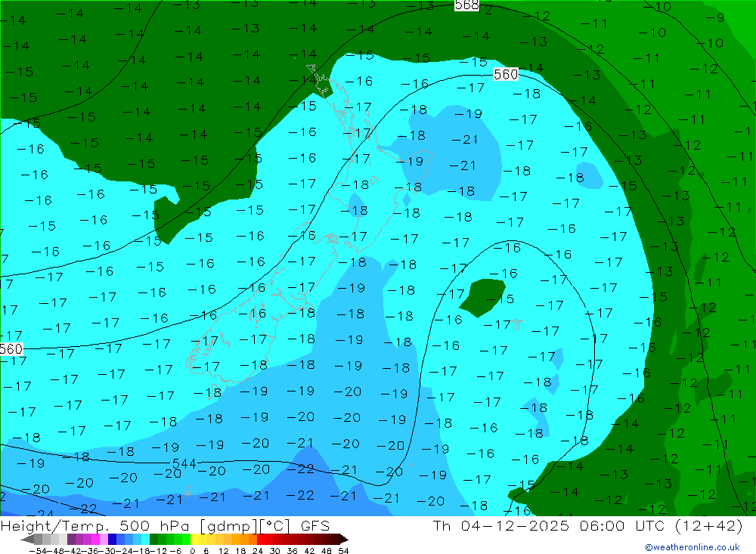Click the '0' label on legend scale
Image resolution: width=756 pixels, height=554 pixels.
pyautogui.click(x=192, y=551)
